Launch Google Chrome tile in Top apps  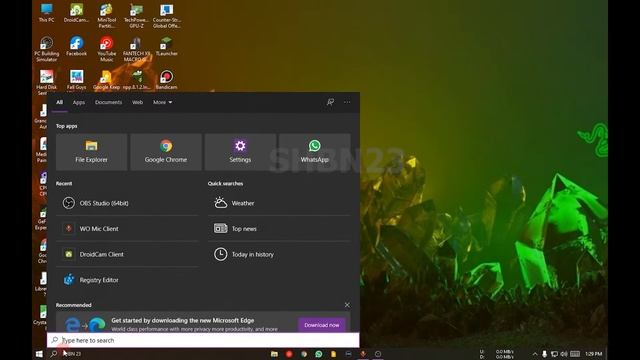[x=166, y=152]
